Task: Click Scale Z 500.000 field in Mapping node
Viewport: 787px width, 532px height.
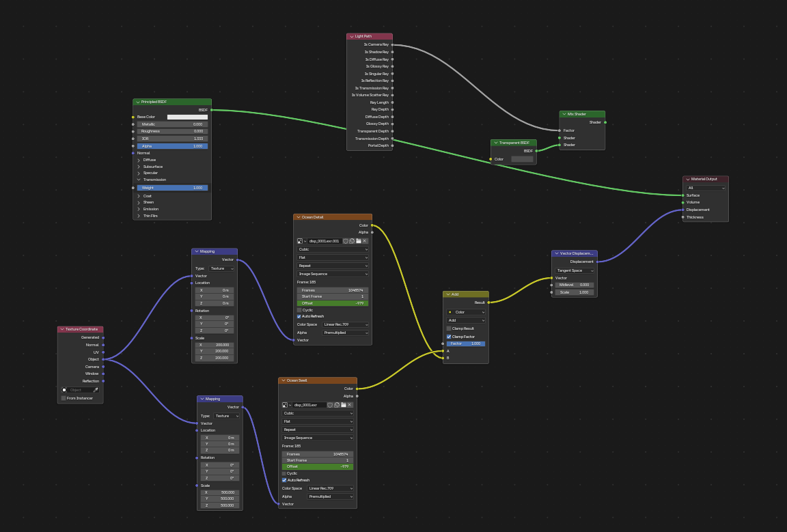Action: (220, 505)
